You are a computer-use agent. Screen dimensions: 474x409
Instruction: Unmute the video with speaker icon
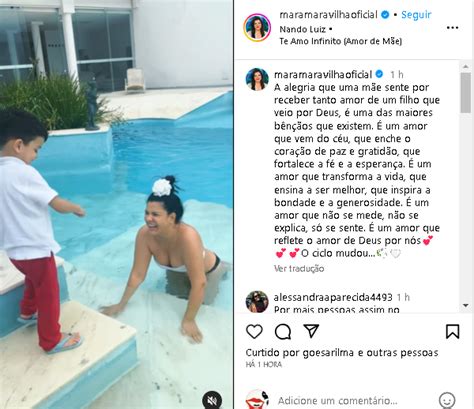pyautogui.click(x=212, y=400)
